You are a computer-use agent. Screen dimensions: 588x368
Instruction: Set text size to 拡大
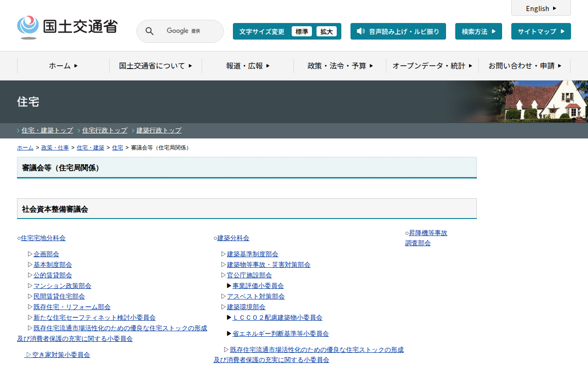[x=327, y=31]
